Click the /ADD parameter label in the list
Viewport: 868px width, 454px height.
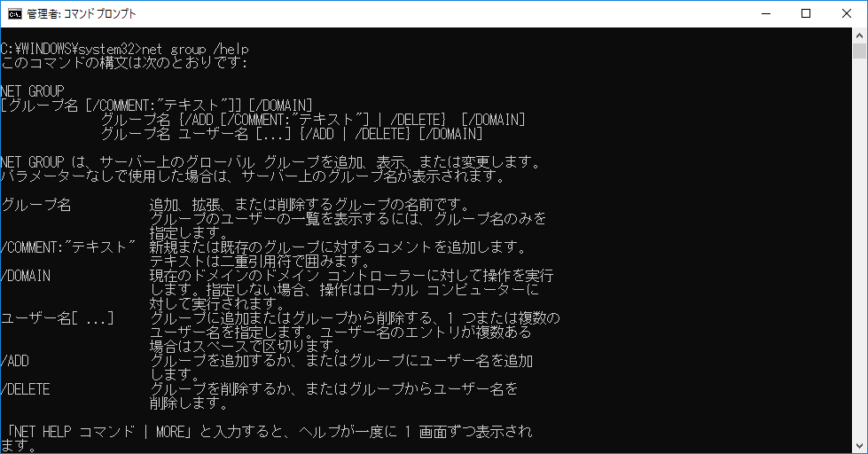coord(17,361)
